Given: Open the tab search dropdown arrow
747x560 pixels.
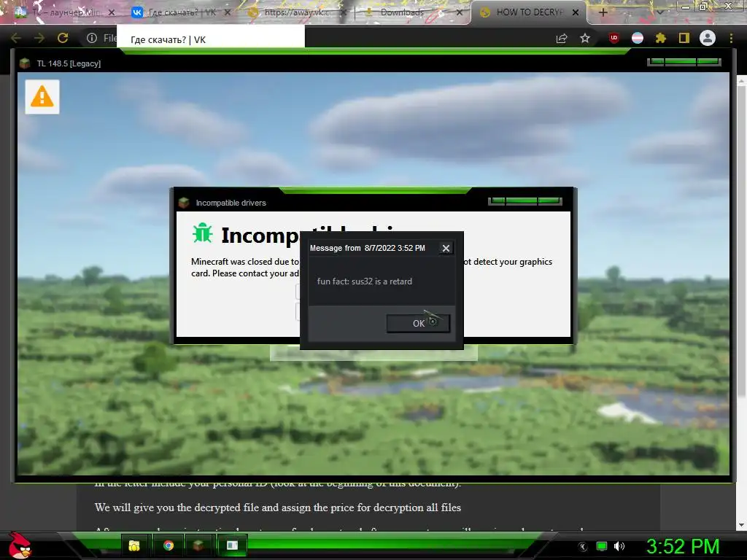Looking at the screenshot, I should point(659,12).
